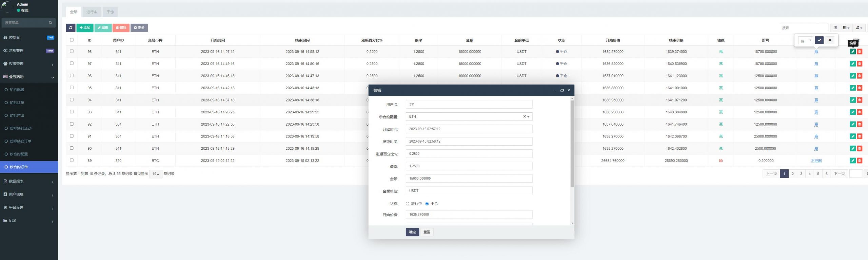Expand the 用户信息 sidebar menu
This screenshot has height=260, width=868.
[x=29, y=194]
